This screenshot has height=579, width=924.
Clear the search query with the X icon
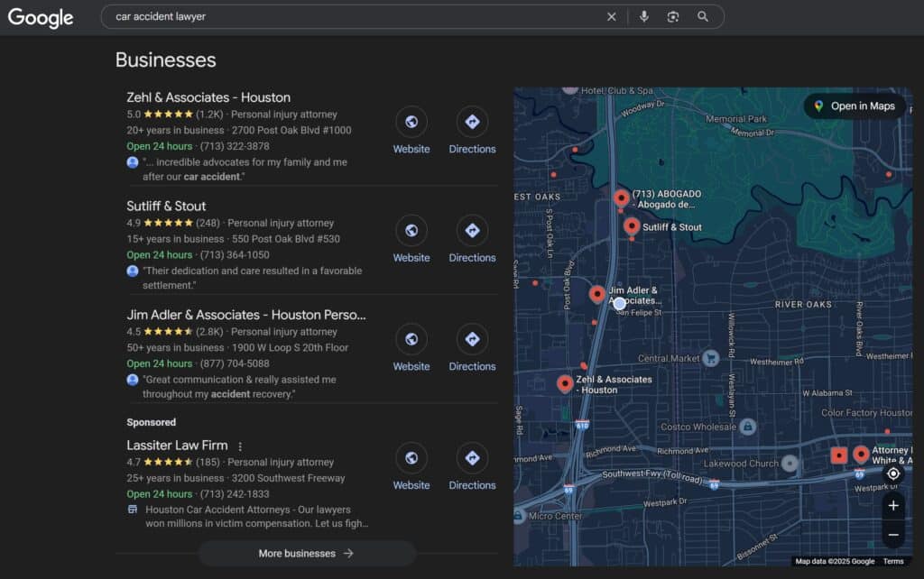tap(612, 17)
